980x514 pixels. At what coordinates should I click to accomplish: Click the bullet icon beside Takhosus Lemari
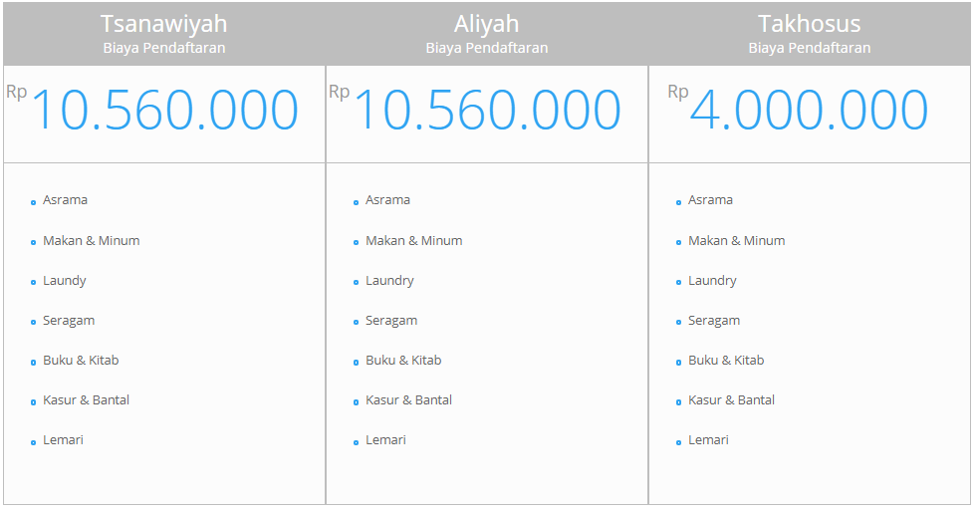pyautogui.click(x=678, y=442)
